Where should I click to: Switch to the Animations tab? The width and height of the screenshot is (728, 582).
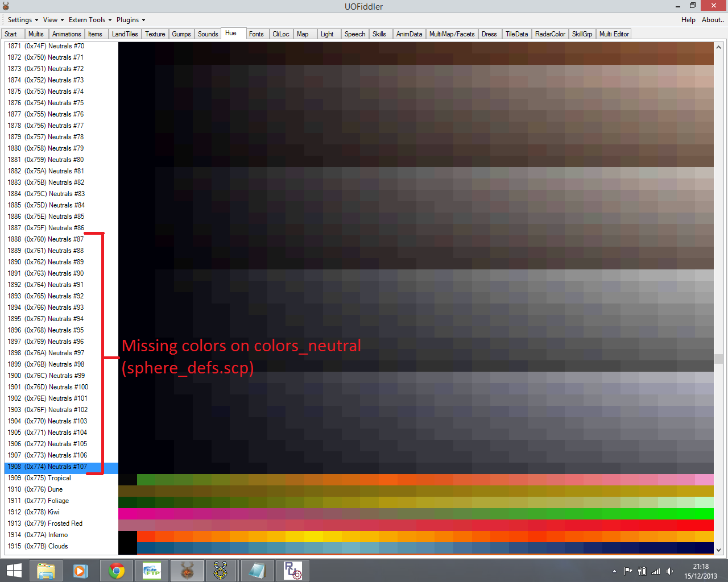tap(67, 34)
